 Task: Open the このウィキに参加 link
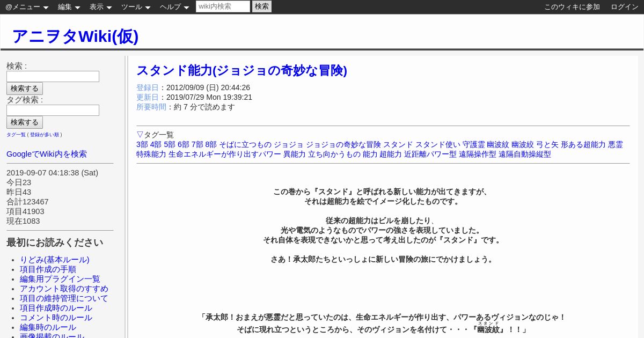572,7
